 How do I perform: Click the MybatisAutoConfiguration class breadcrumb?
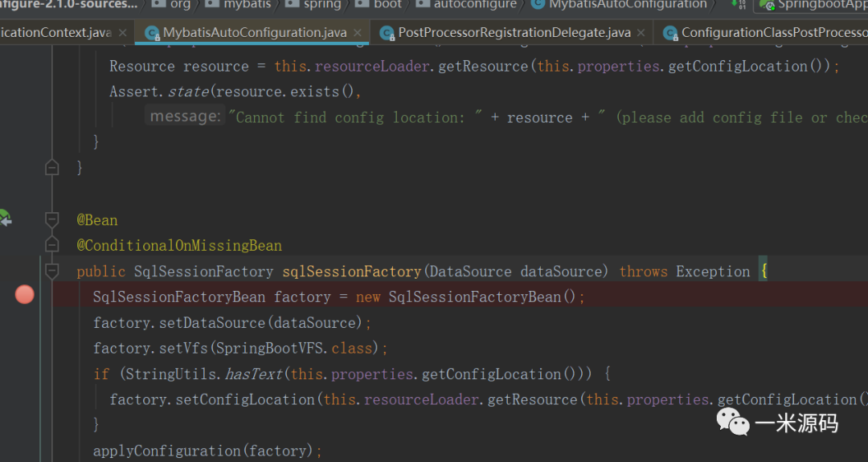point(627,5)
